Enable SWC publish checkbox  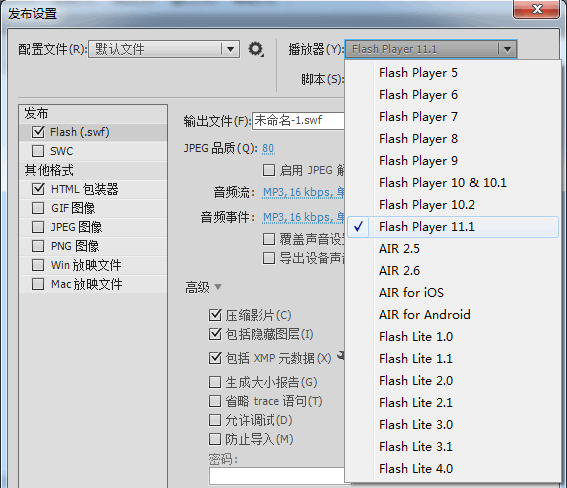pos(38,151)
